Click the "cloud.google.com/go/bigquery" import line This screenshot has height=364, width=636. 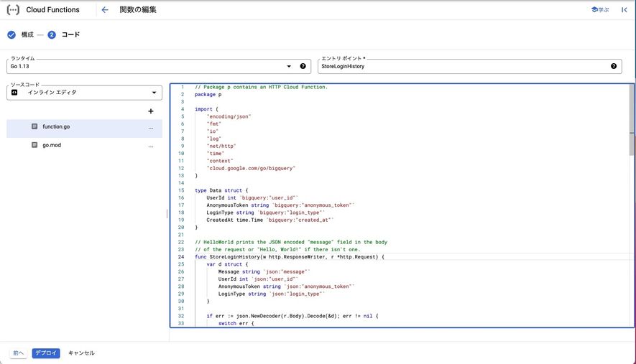point(251,168)
